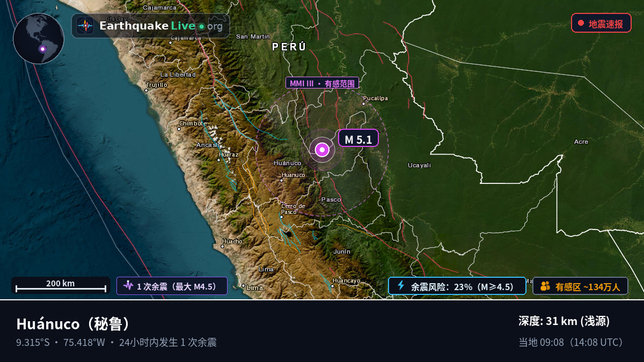Select the epicenter marker on the map
The image size is (644, 362).
322,150
